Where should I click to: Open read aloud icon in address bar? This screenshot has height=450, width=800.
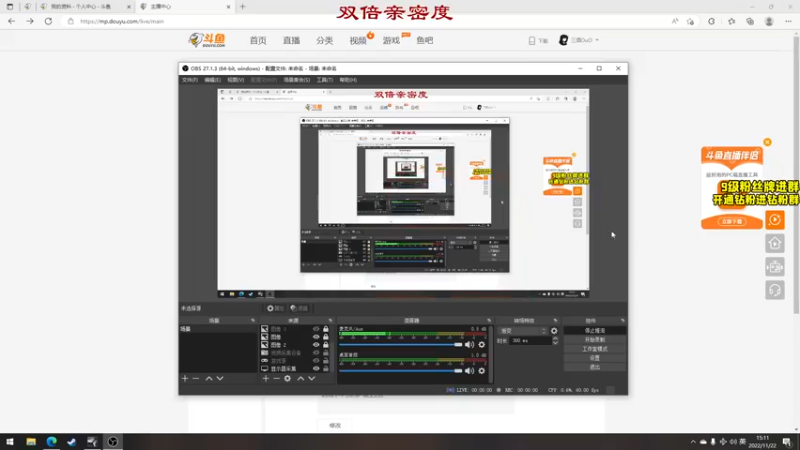[x=675, y=21]
